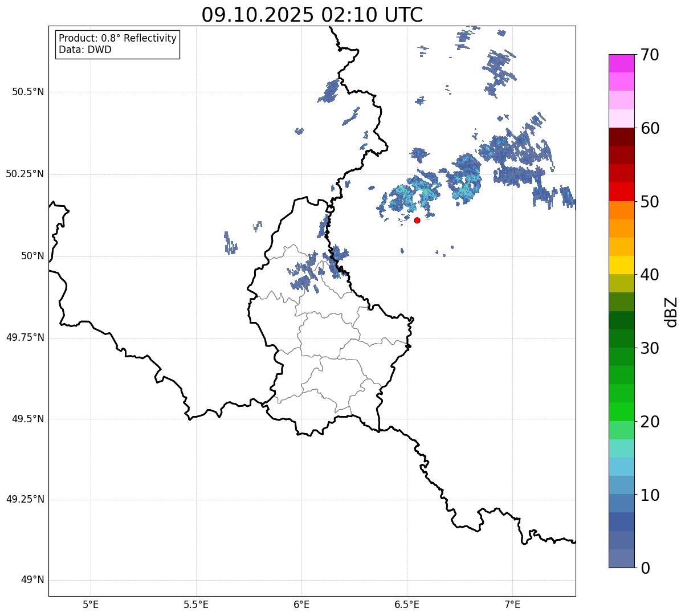Click the small radar echo west of Luxembourg near 50°N
Viewport: 685px width, 616px height.
pos(230,243)
